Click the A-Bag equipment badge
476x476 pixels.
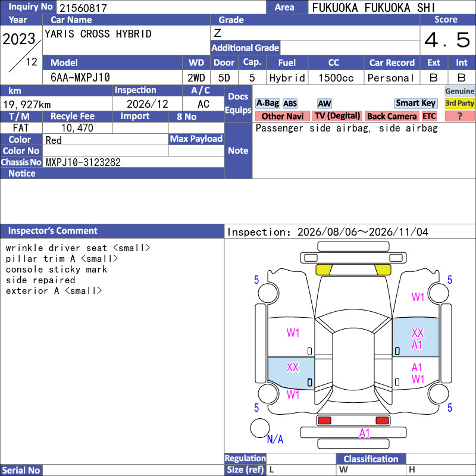pyautogui.click(x=267, y=103)
